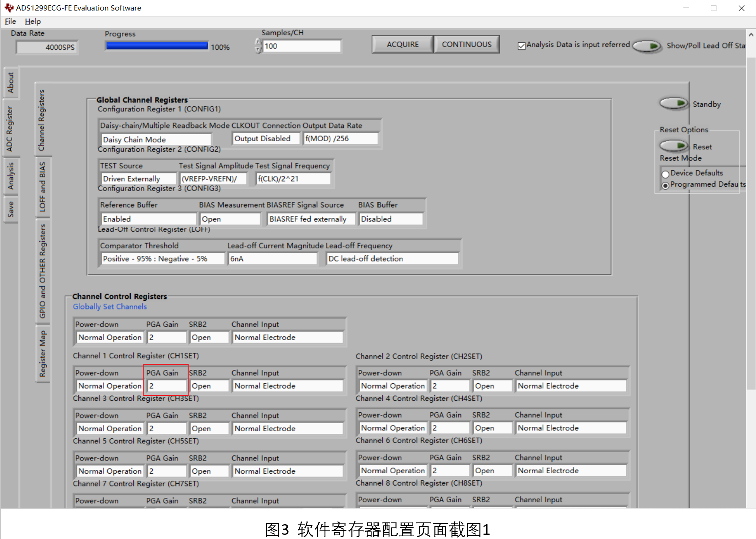The height and width of the screenshot is (539, 756).
Task: Open the CH1SET Channel Input dropdown
Action: pyautogui.click(x=288, y=386)
